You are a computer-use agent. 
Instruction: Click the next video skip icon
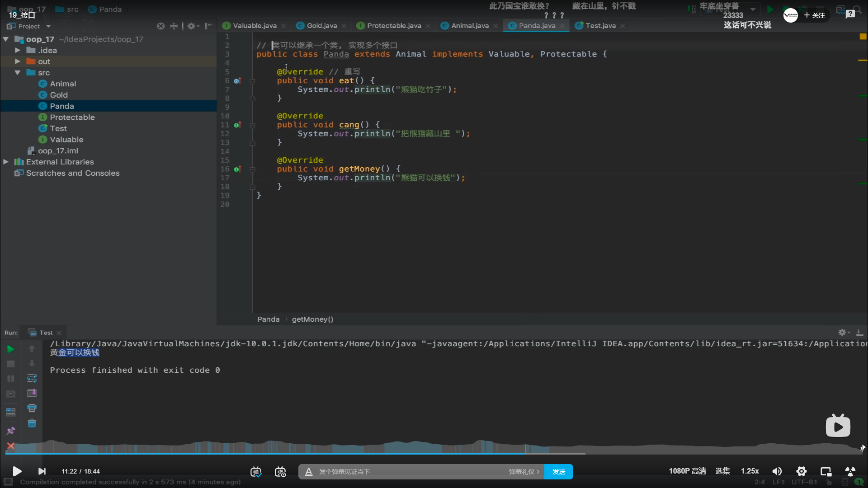point(42,471)
